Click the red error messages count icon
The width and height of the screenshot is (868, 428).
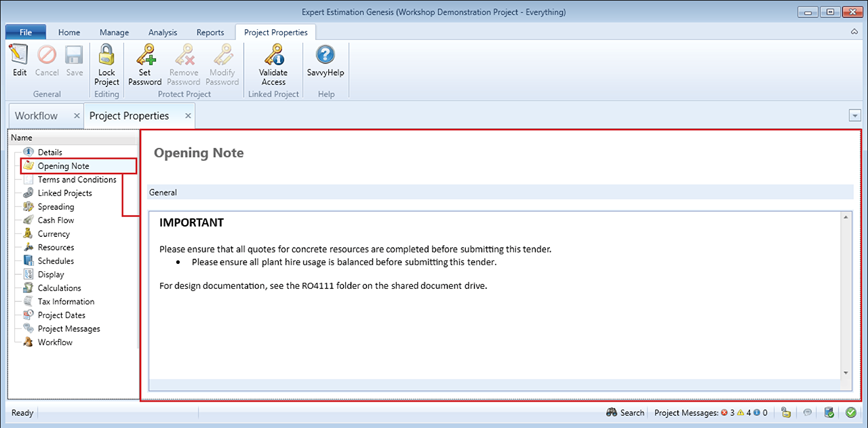pos(724,412)
